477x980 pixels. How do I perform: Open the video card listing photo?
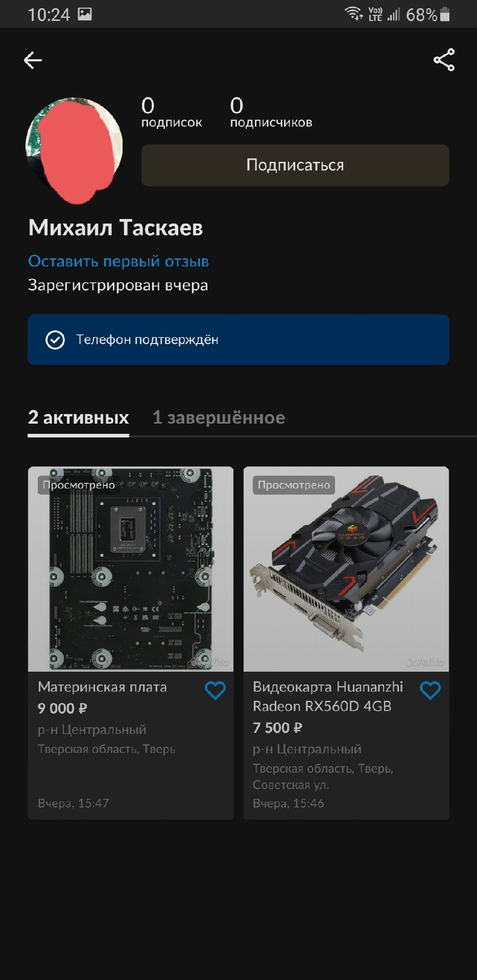click(346, 569)
